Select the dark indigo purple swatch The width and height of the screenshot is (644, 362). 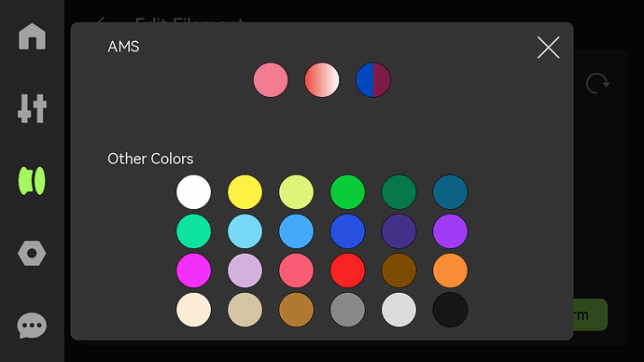[x=399, y=231]
